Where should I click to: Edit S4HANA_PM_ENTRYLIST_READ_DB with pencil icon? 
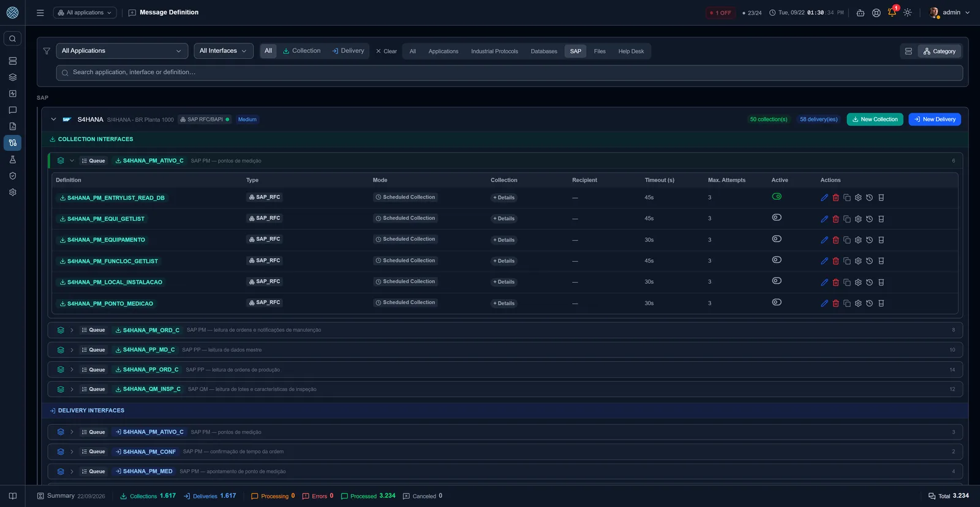click(x=824, y=198)
